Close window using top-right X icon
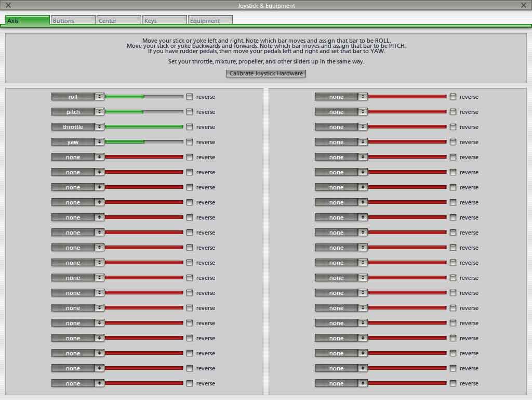The image size is (532, 400). 523,5
